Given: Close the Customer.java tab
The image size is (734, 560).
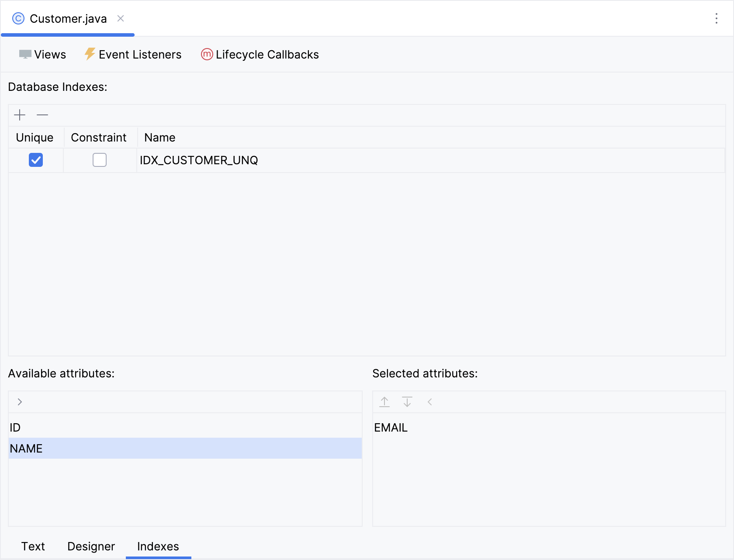Looking at the screenshot, I should (121, 18).
